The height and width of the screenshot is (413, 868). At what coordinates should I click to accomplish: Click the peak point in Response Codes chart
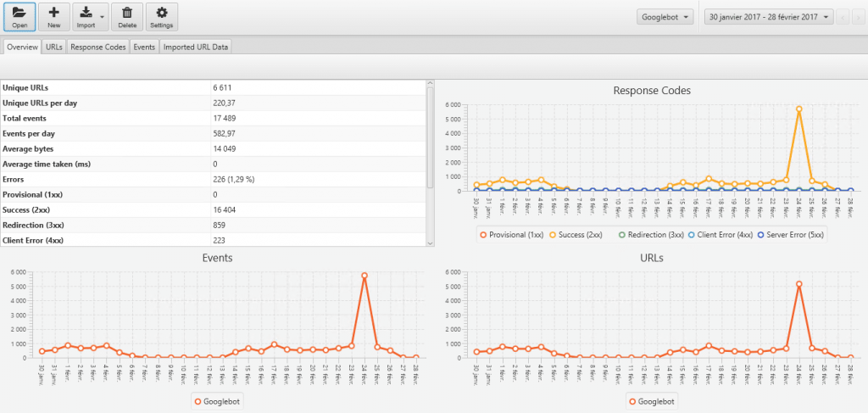[x=798, y=109]
